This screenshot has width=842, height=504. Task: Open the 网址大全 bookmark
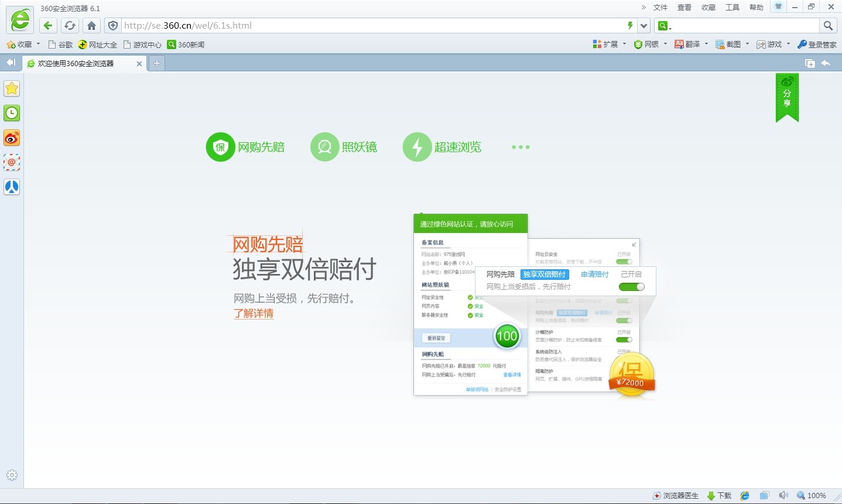coord(98,44)
